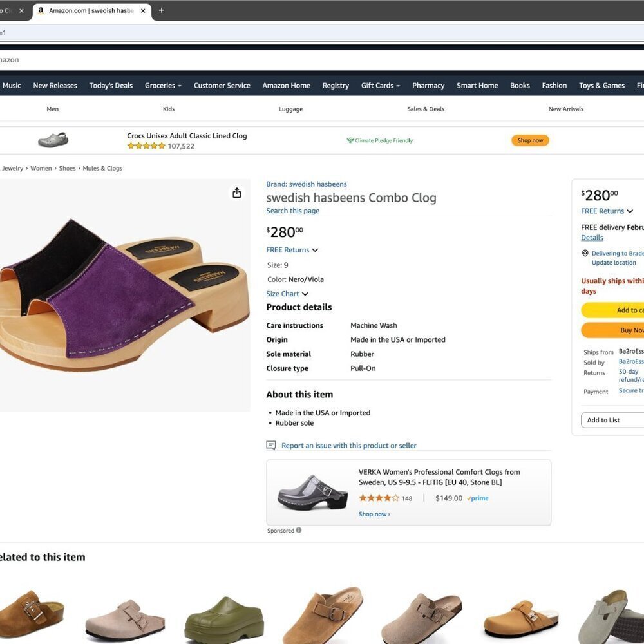The image size is (644, 644).
Task: Go to Smart Home section
Action: click(477, 86)
